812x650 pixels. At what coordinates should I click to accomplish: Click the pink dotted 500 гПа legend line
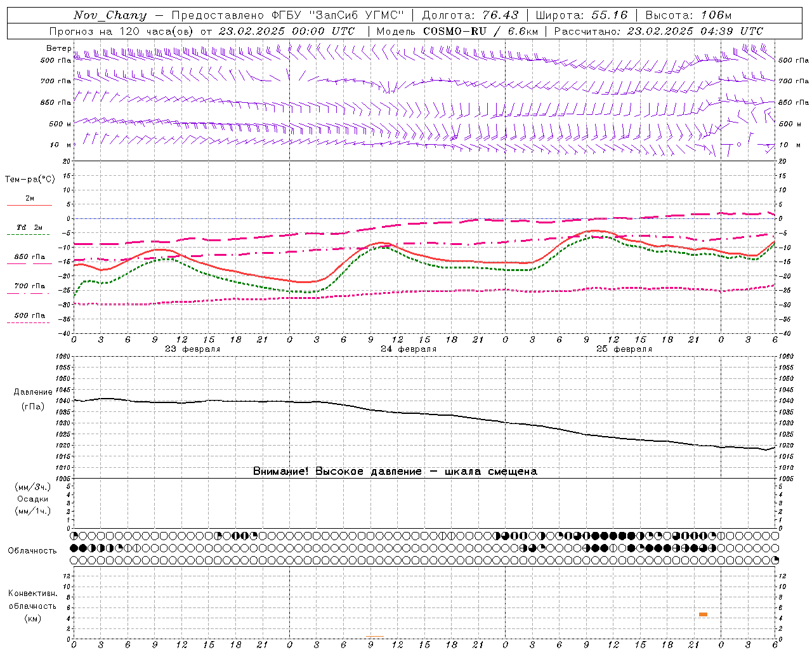coord(28,322)
